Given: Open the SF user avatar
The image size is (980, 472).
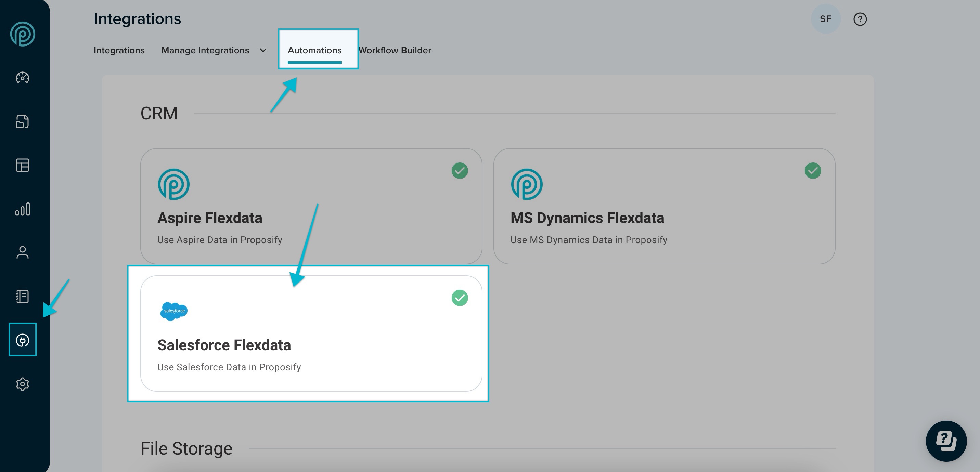Looking at the screenshot, I should point(826,18).
